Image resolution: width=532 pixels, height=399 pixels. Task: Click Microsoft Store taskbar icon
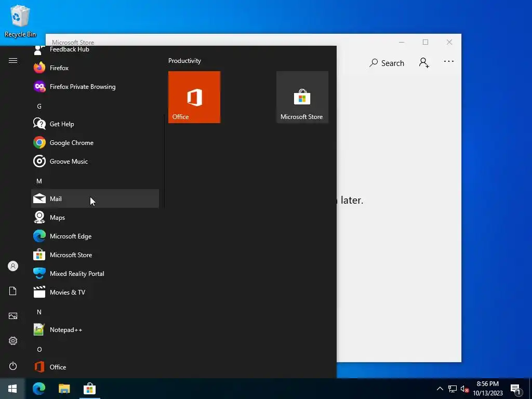pos(89,389)
